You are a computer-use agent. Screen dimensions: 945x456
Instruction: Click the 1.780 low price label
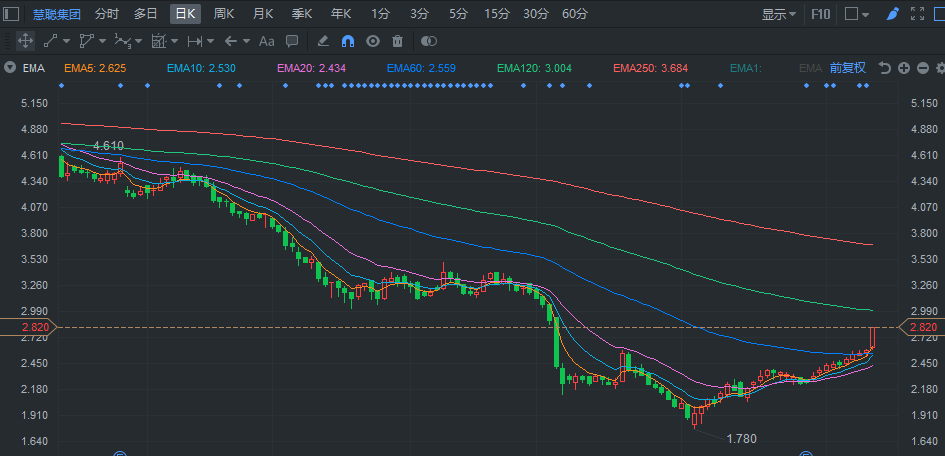coord(741,439)
